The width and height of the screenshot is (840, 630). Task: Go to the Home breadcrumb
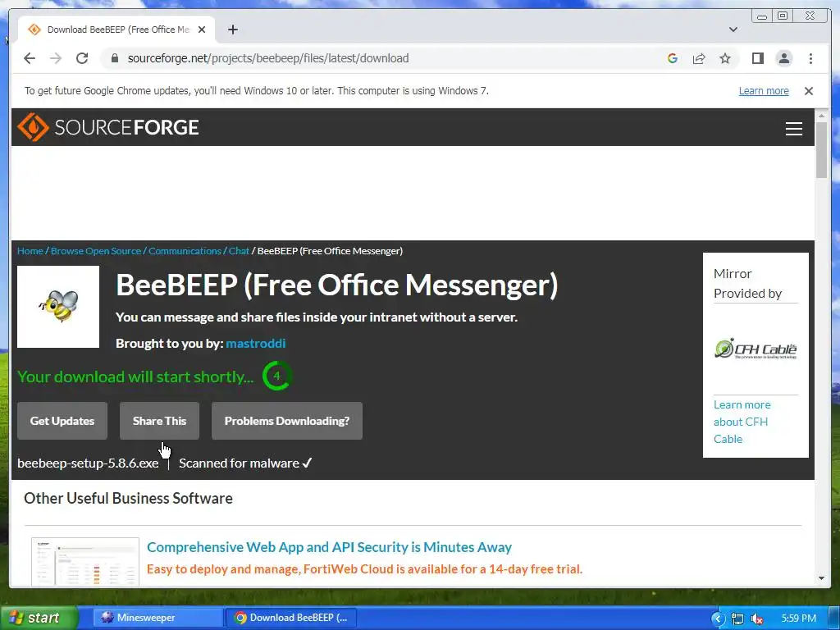coord(30,251)
